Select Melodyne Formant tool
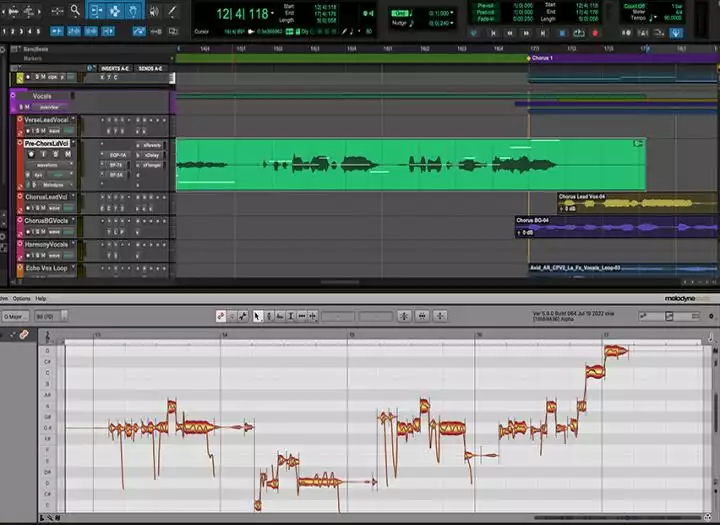This screenshot has width=720, height=525. click(x=280, y=316)
